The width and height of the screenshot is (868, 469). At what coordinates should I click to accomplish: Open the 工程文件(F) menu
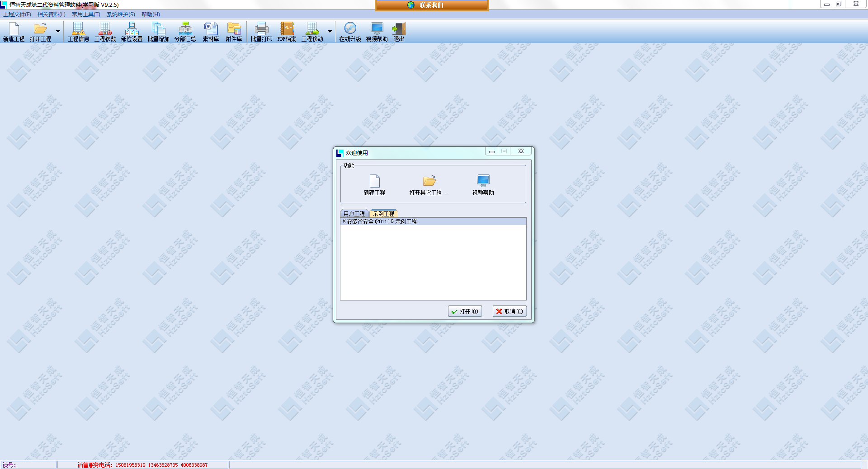click(17, 14)
